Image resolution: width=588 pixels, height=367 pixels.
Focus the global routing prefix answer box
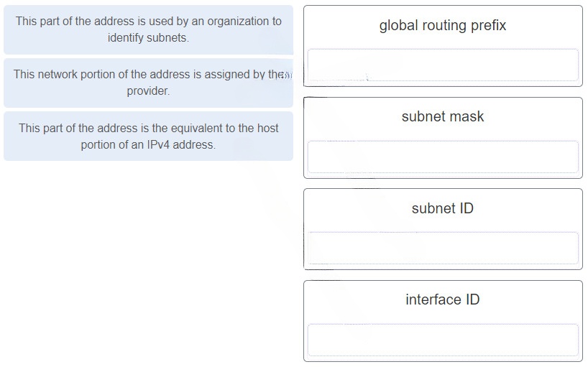(443, 65)
